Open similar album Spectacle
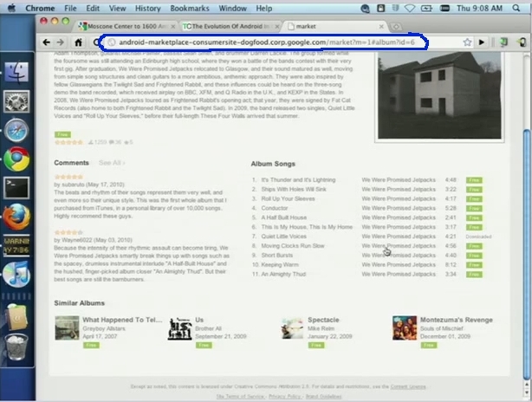 click(x=323, y=320)
